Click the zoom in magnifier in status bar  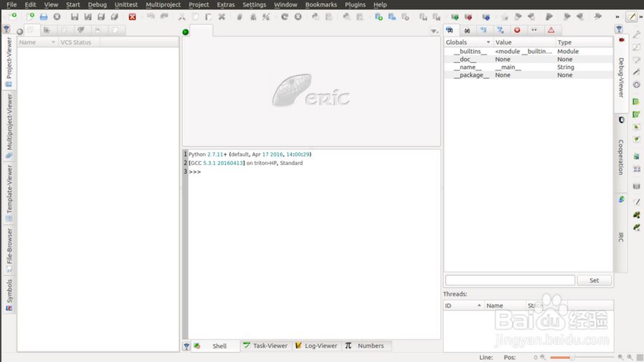click(620, 358)
